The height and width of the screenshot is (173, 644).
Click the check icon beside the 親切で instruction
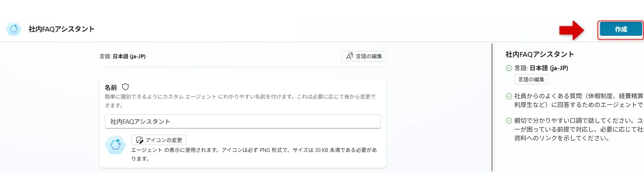[x=509, y=121]
